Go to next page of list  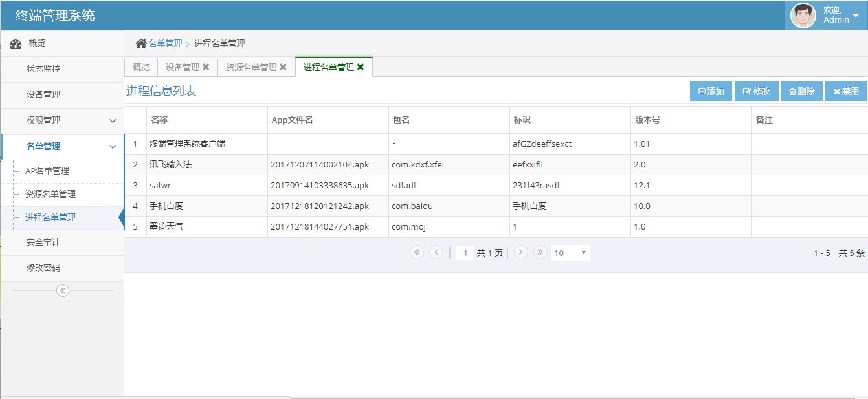click(x=520, y=253)
